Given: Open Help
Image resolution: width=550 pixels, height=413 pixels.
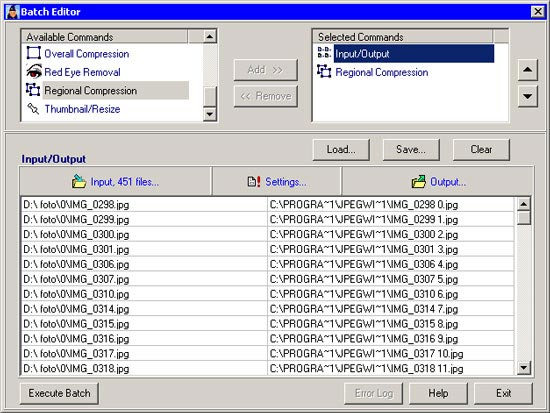Looking at the screenshot, I should (x=438, y=393).
